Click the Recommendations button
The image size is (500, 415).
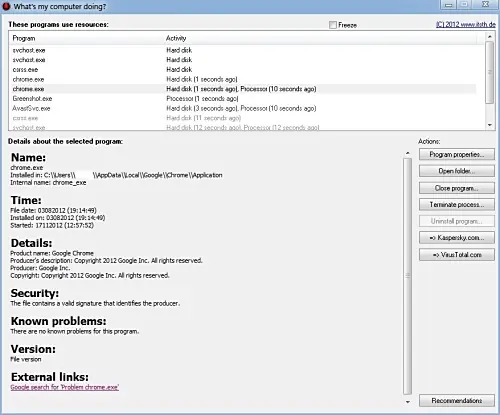[457, 401]
